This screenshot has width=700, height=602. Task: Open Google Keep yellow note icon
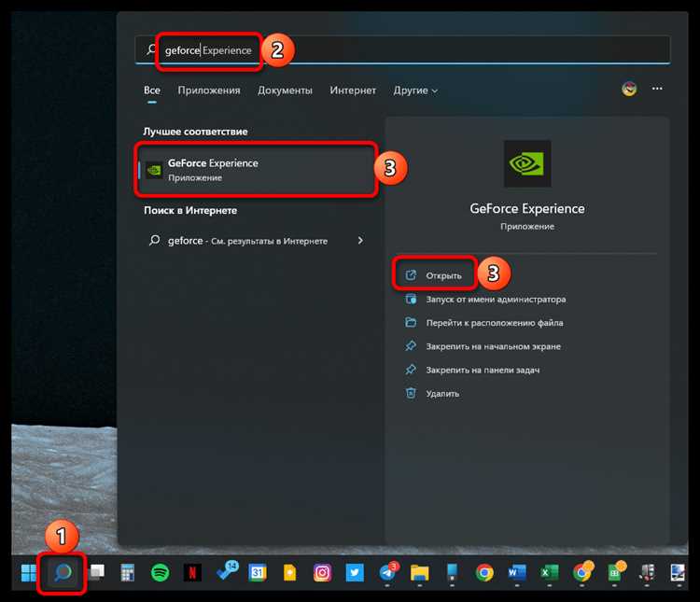pos(289,572)
